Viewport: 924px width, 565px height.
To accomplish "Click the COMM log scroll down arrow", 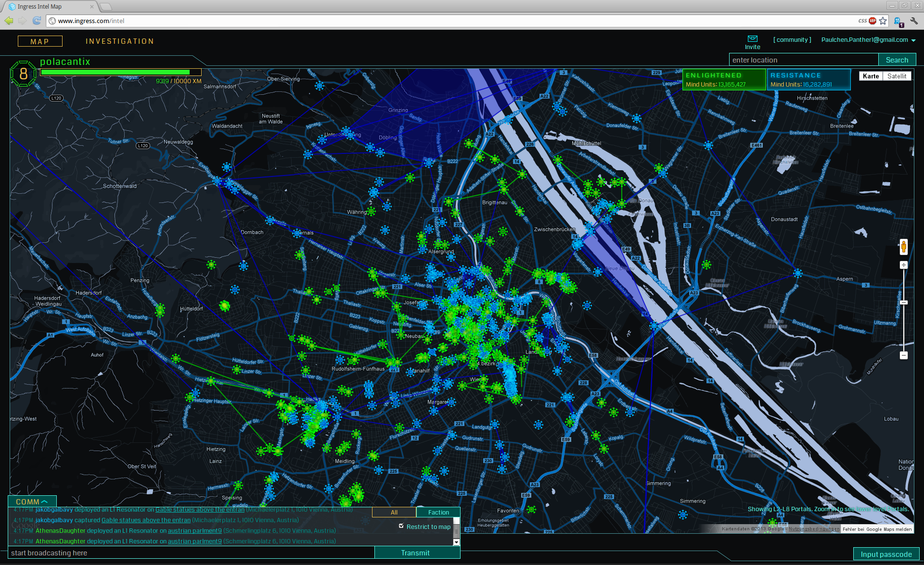I will click(456, 542).
